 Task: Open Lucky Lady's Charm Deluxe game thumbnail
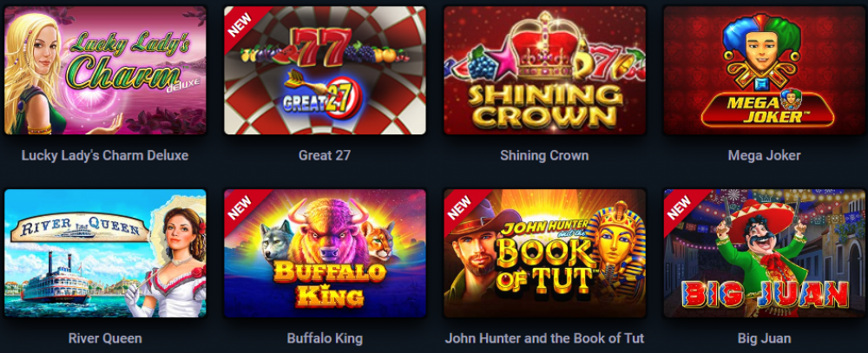click(x=105, y=70)
